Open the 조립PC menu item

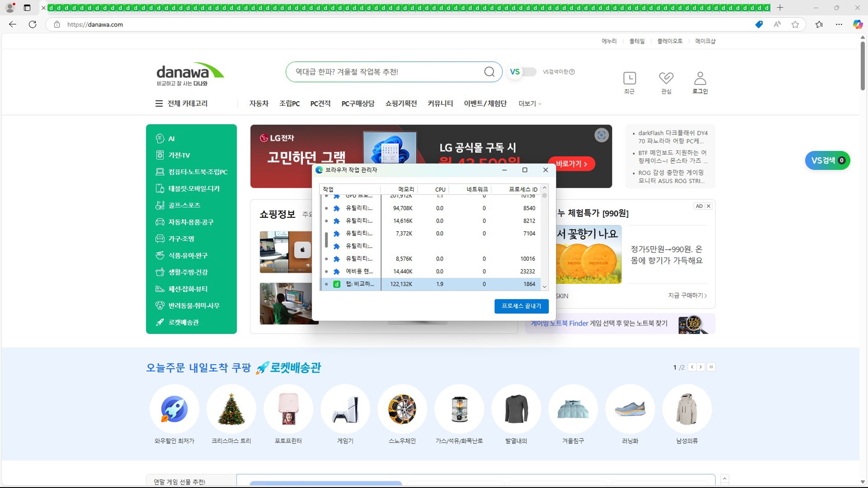(289, 104)
